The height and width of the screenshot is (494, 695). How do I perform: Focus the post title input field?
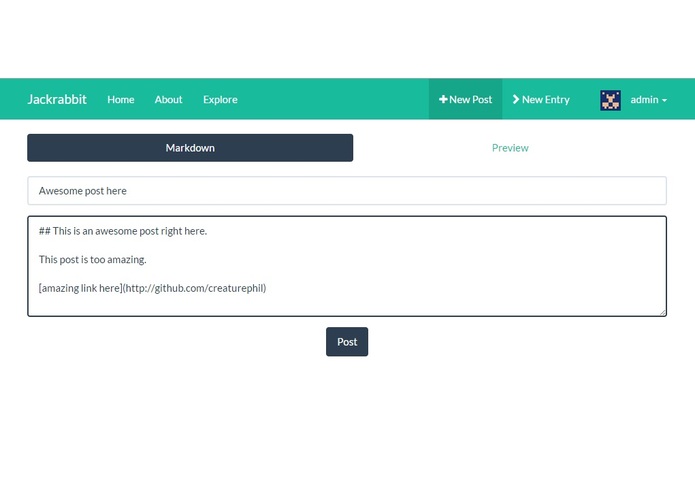tap(347, 191)
